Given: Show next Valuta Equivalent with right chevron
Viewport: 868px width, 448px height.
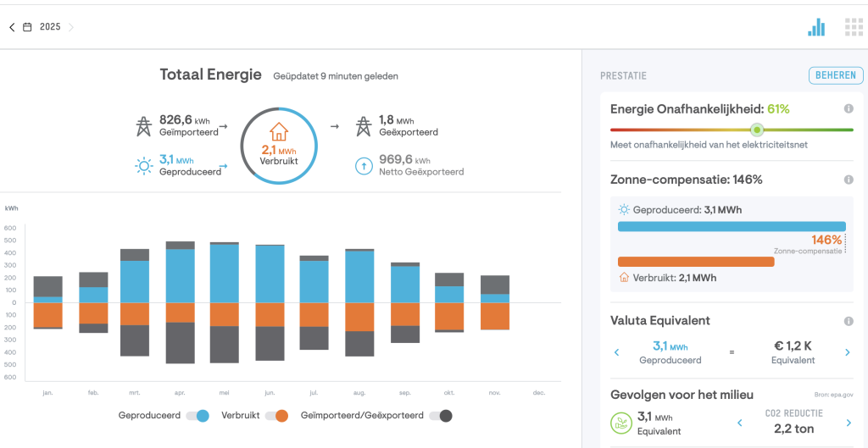Looking at the screenshot, I should (x=847, y=352).
